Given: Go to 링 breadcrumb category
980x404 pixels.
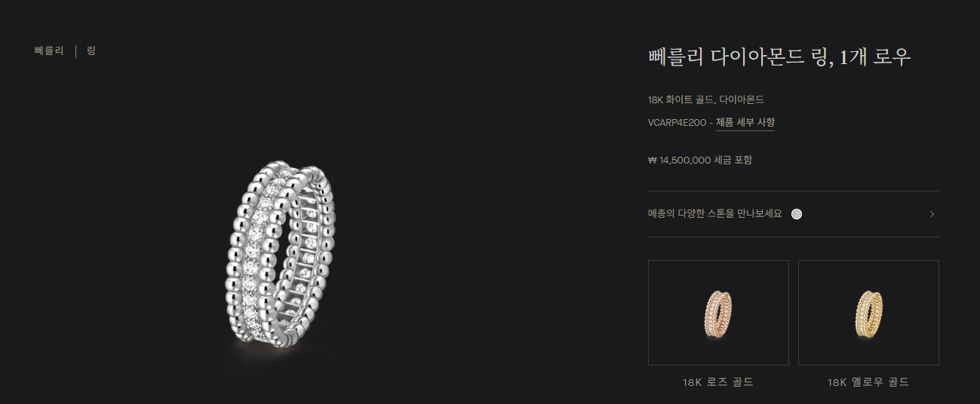Looking at the screenshot, I should 91,51.
